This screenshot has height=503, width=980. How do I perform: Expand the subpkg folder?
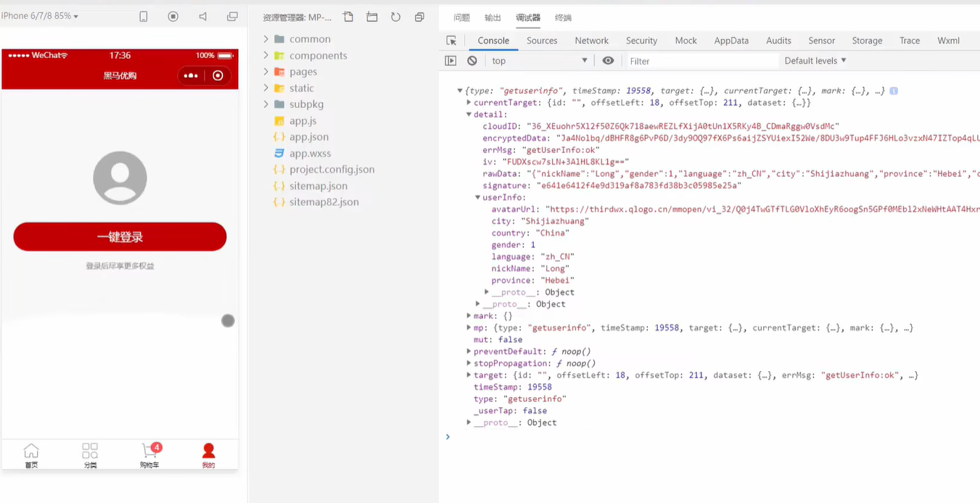[266, 104]
